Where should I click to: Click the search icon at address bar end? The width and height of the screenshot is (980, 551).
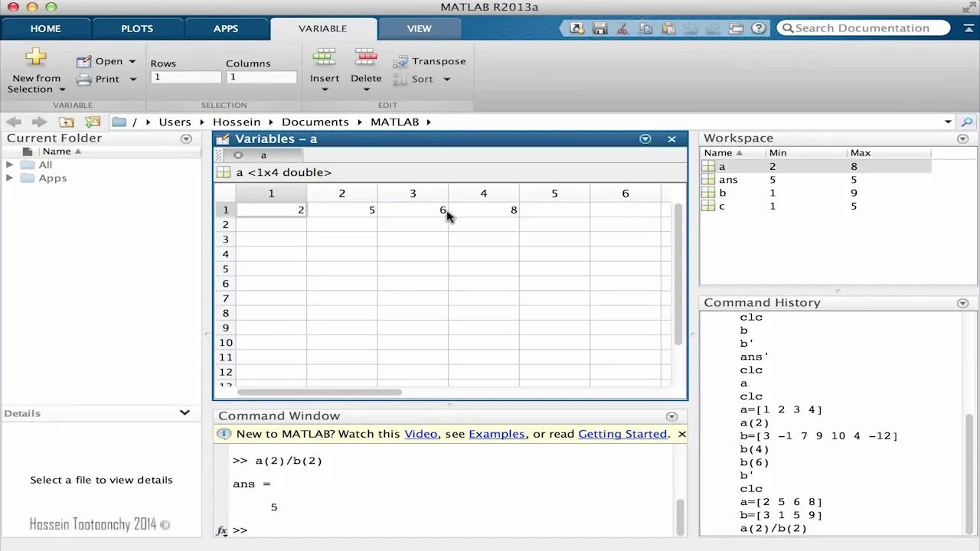pyautogui.click(x=967, y=122)
